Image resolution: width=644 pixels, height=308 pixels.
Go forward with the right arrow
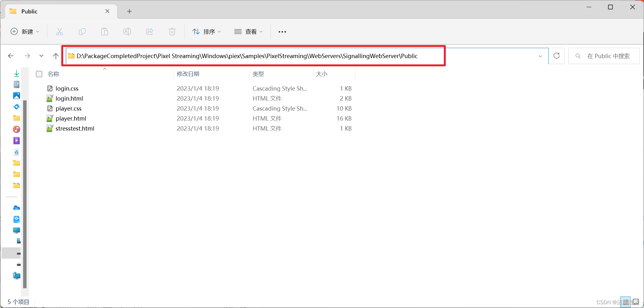[x=27, y=56]
